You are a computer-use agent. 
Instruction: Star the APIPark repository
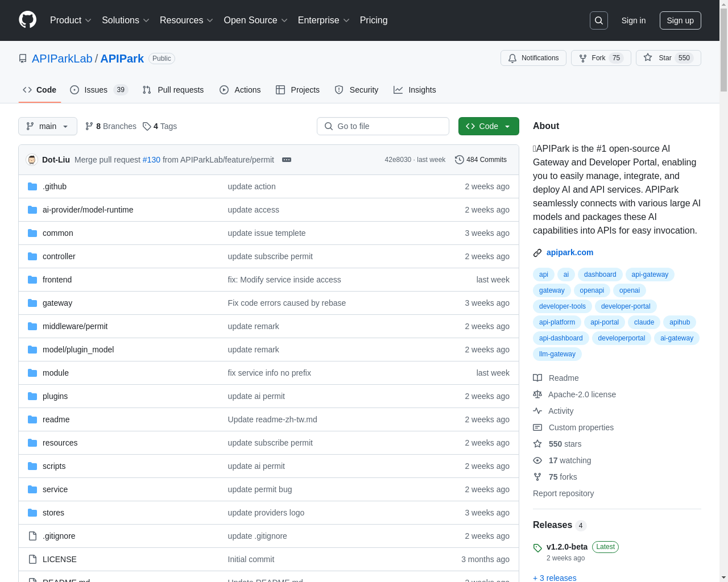668,58
